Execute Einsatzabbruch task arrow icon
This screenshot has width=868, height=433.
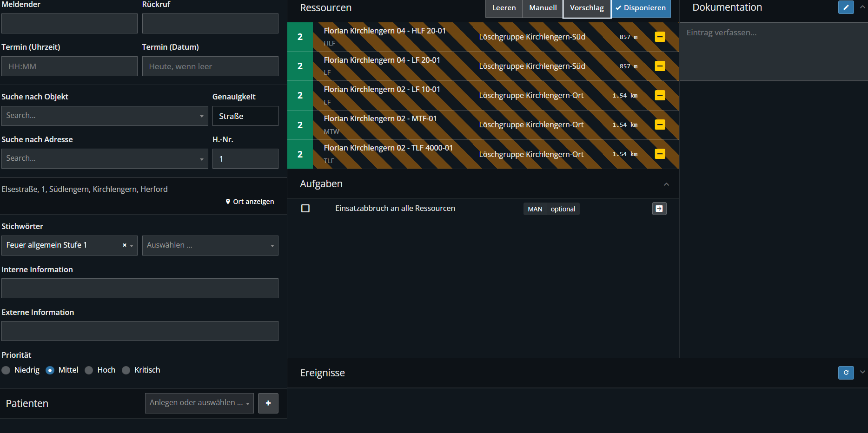click(x=659, y=209)
